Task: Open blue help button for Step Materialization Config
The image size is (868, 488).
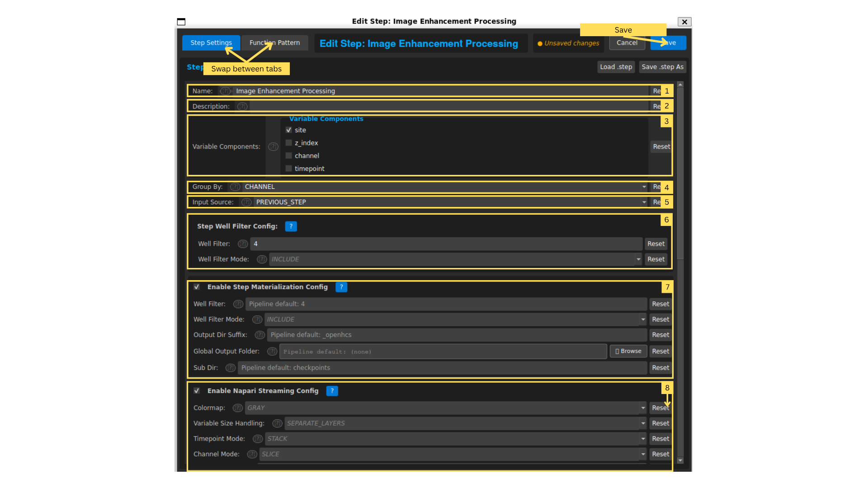Action: point(341,287)
